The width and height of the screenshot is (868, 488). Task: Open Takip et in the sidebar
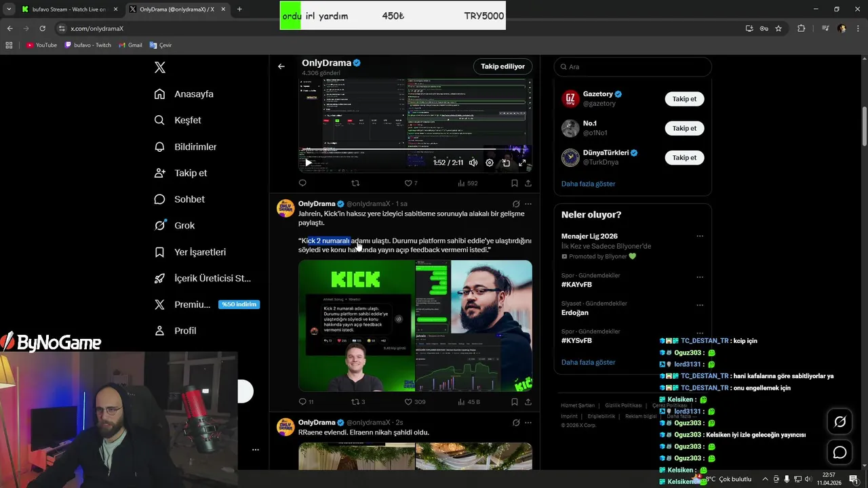[180, 173]
